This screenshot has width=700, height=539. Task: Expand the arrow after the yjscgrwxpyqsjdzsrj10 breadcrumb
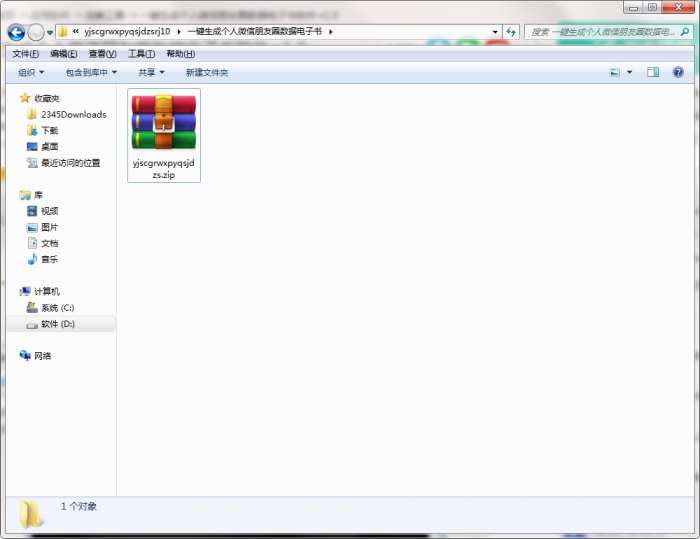click(179, 32)
